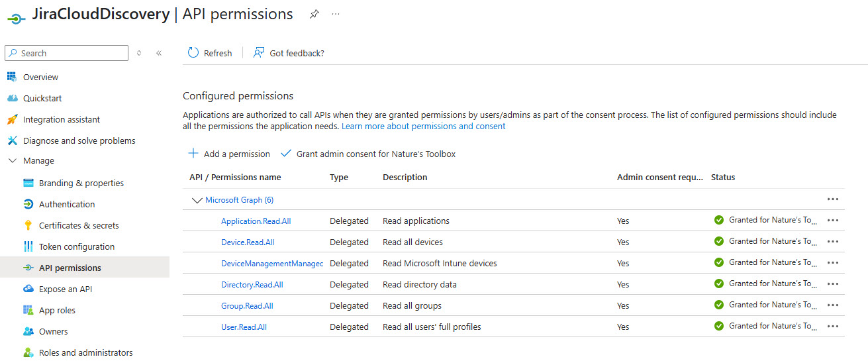Image resolution: width=868 pixels, height=363 pixels.
Task: Click the Refresh button
Action: coord(210,53)
